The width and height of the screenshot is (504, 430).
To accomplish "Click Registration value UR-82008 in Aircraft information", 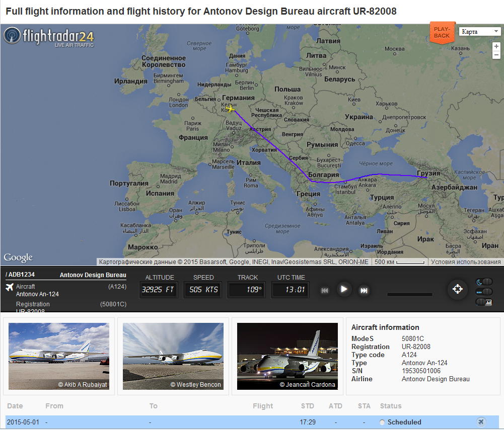I will point(416,347).
